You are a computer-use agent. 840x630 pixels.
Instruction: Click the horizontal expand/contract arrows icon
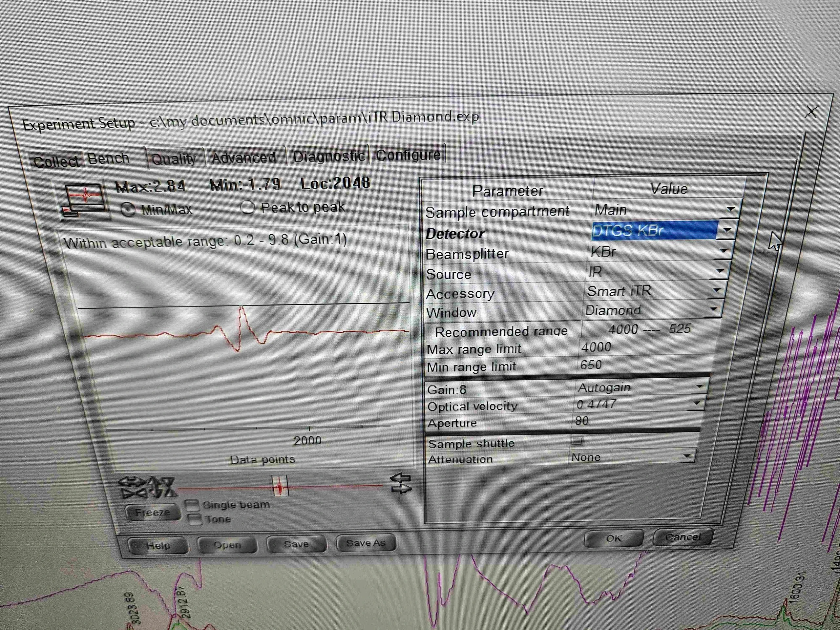click(133, 487)
